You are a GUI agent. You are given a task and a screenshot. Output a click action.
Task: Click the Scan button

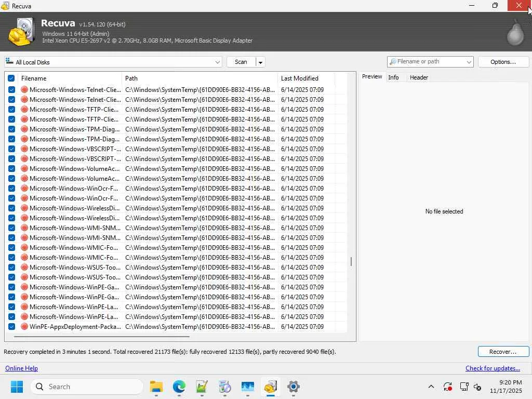pyautogui.click(x=241, y=62)
